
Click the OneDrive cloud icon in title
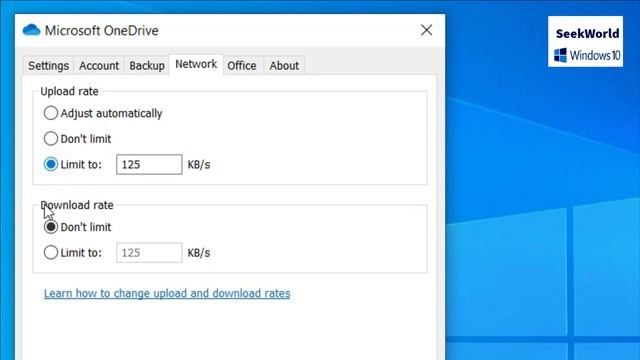point(31,30)
